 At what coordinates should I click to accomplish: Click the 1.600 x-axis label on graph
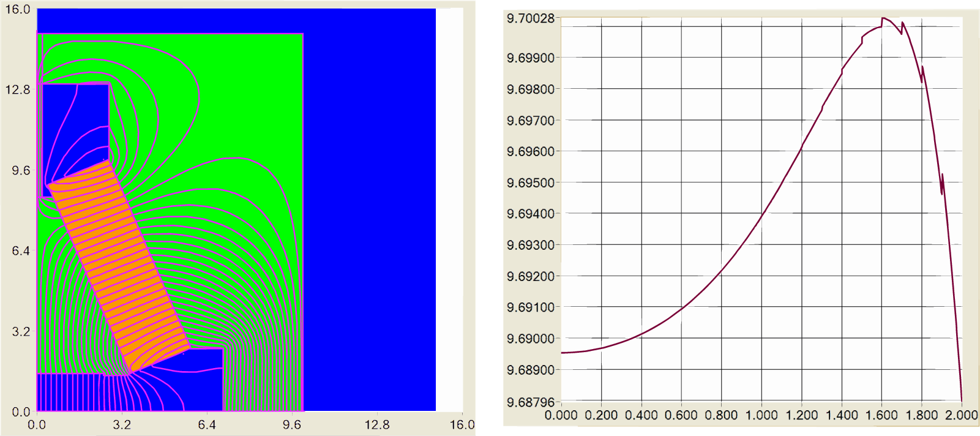(x=881, y=415)
